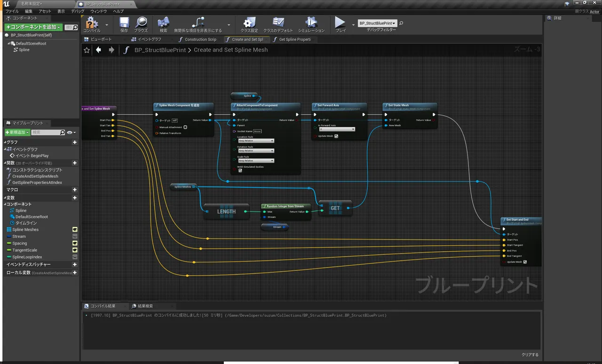Add a new macro with マクロ plus icon

tap(74, 190)
